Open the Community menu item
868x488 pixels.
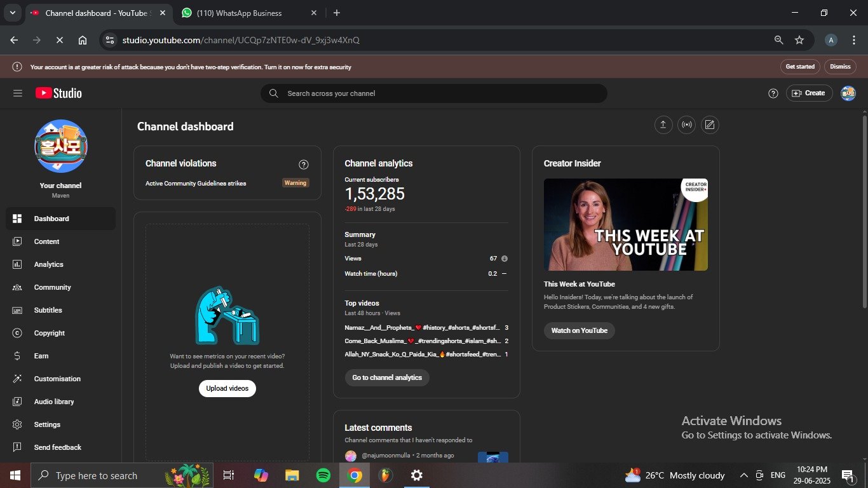[x=60, y=287]
